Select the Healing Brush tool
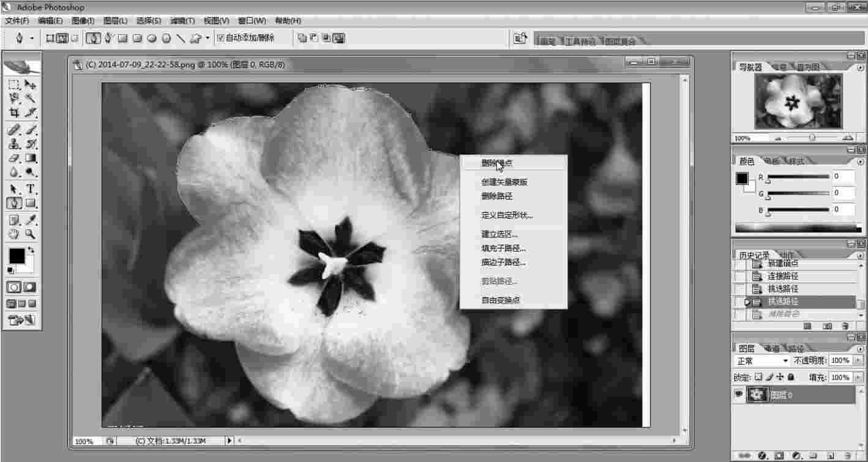Viewport: 868px width, 462px height. (14, 130)
